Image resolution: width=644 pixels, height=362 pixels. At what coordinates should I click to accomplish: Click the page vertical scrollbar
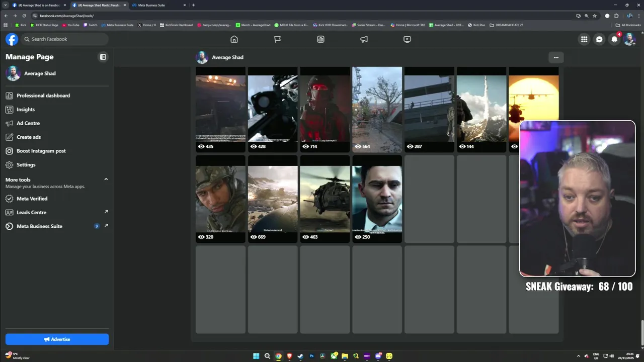[641, 332]
